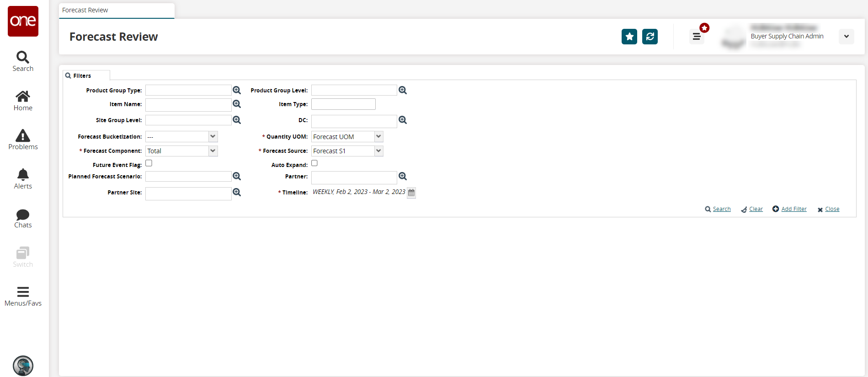The width and height of the screenshot is (868, 377).
Task: Go to Home in the sidebar
Action: 23,101
